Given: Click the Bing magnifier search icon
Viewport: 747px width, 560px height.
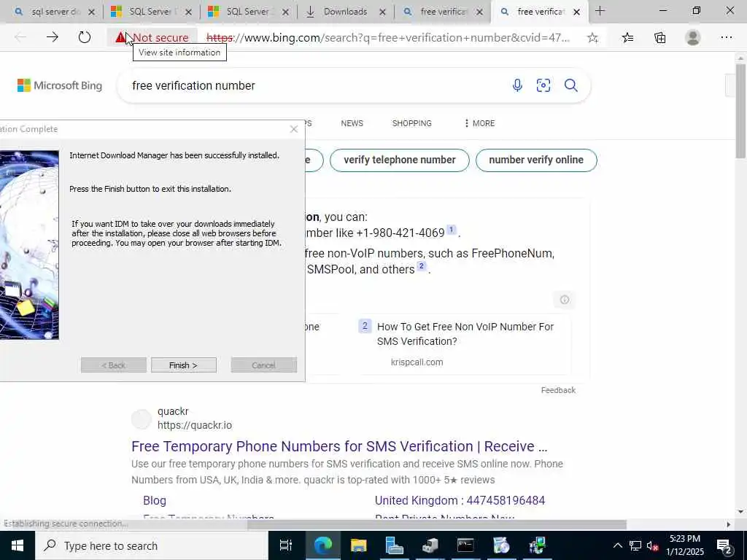Looking at the screenshot, I should coord(570,85).
